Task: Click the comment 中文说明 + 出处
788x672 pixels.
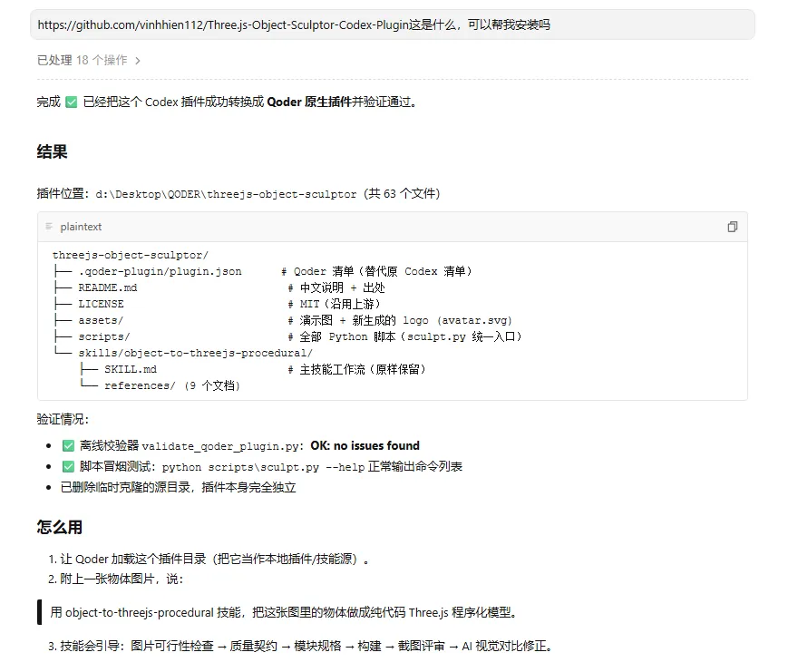Action: tap(336, 287)
